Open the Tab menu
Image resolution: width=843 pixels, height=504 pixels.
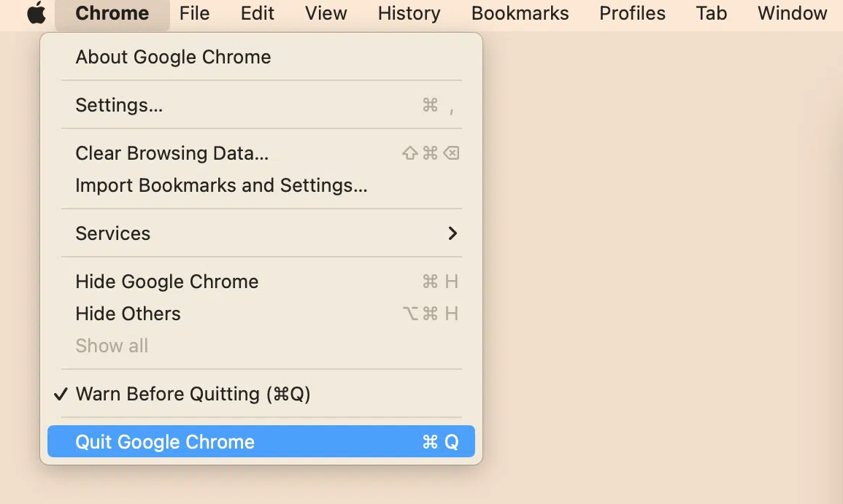click(711, 13)
